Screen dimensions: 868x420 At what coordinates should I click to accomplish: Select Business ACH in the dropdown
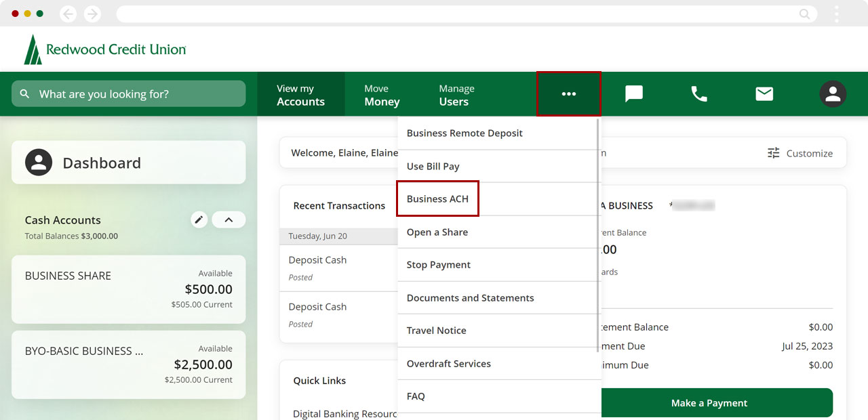point(498,199)
